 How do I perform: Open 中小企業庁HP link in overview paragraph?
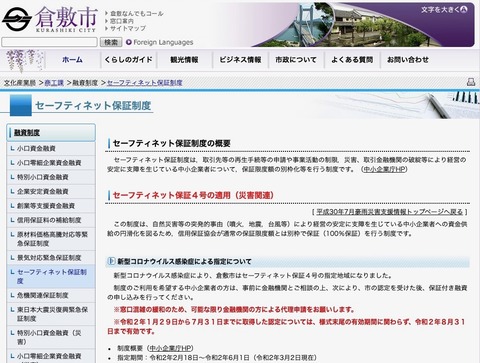point(385,169)
